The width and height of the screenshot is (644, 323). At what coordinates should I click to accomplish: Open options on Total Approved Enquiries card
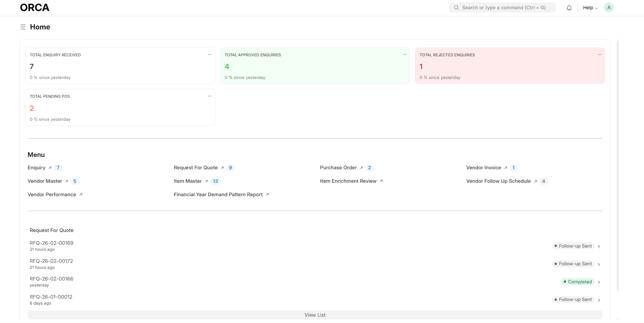405,55
